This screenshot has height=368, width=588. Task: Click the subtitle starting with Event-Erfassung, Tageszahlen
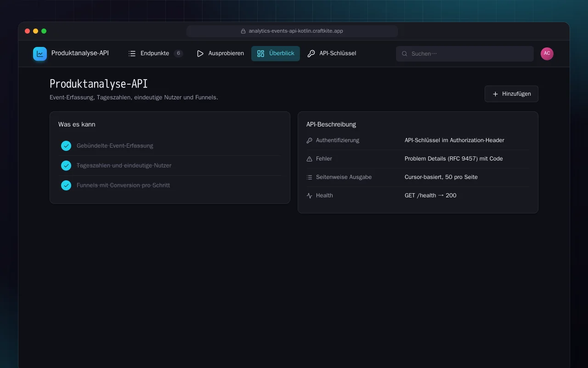(134, 98)
